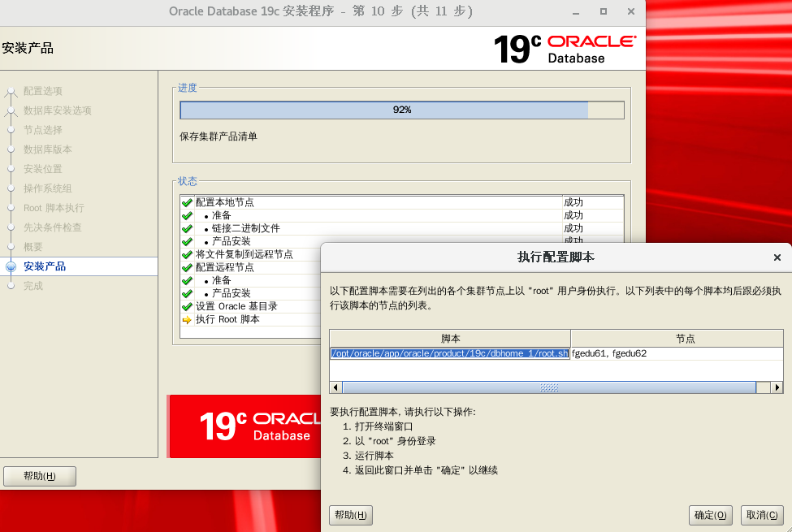This screenshot has width=792, height=532.
Task: Click green checkmark beside 链接二进制文件
Action: click(x=187, y=228)
